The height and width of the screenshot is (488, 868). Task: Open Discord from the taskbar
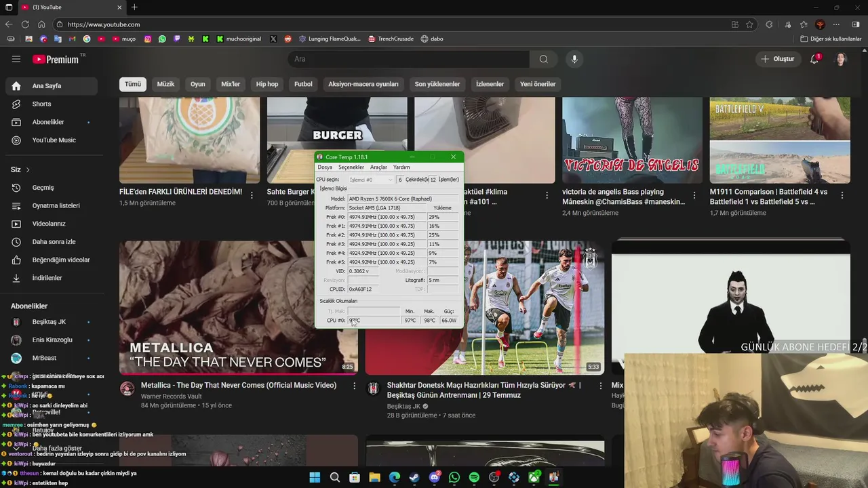pos(434,477)
